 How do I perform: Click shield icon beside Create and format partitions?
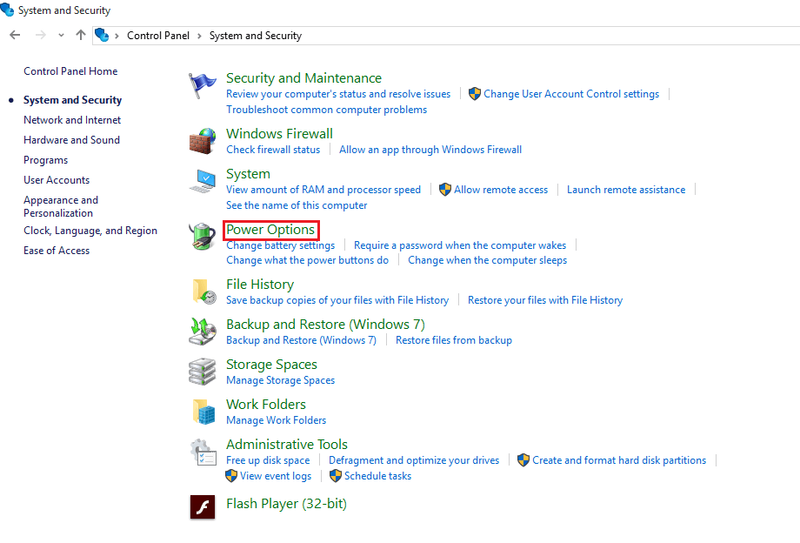coord(523,460)
